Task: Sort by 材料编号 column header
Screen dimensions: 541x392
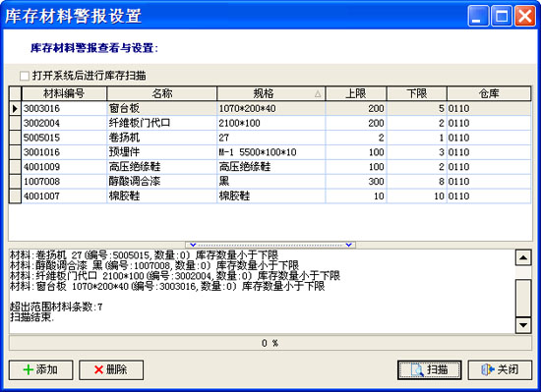Action: click(x=64, y=93)
